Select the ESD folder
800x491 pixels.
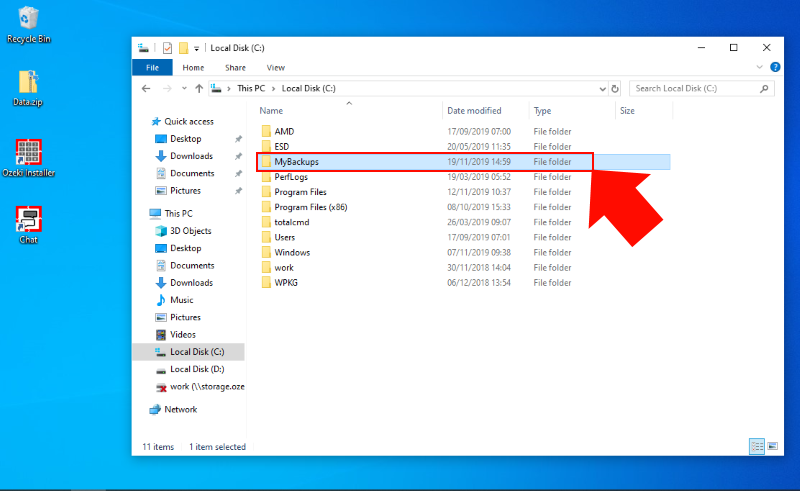[282, 146]
